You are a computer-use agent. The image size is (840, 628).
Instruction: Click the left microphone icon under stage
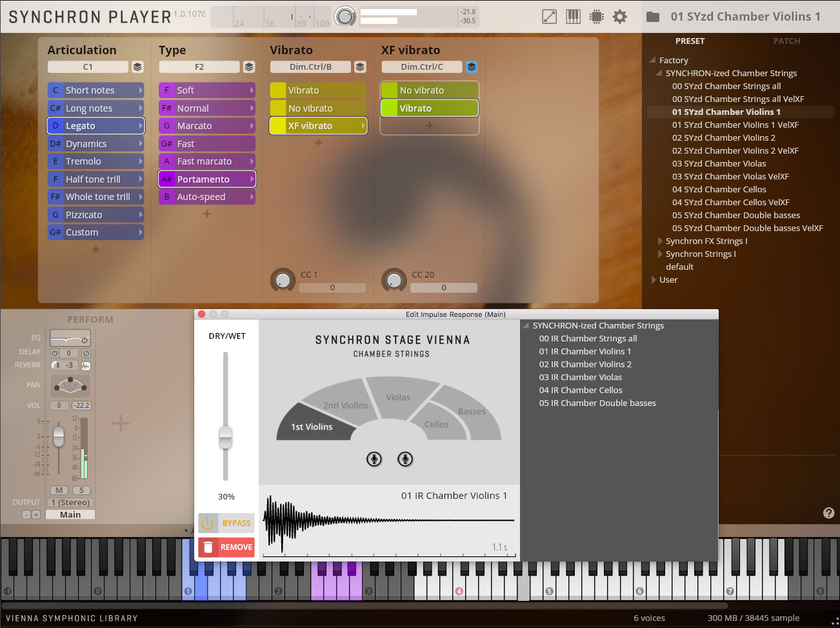click(374, 459)
